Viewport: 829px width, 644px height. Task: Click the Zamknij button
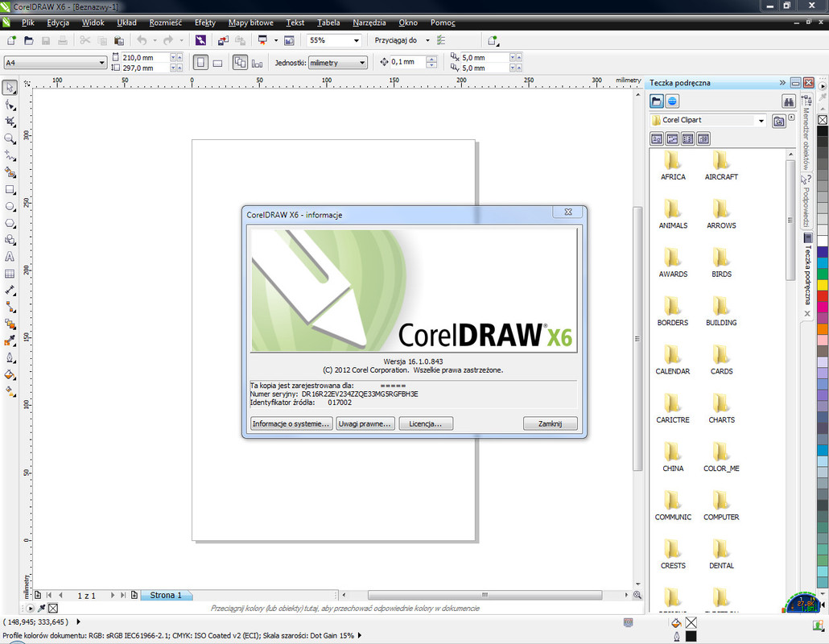[550, 423]
